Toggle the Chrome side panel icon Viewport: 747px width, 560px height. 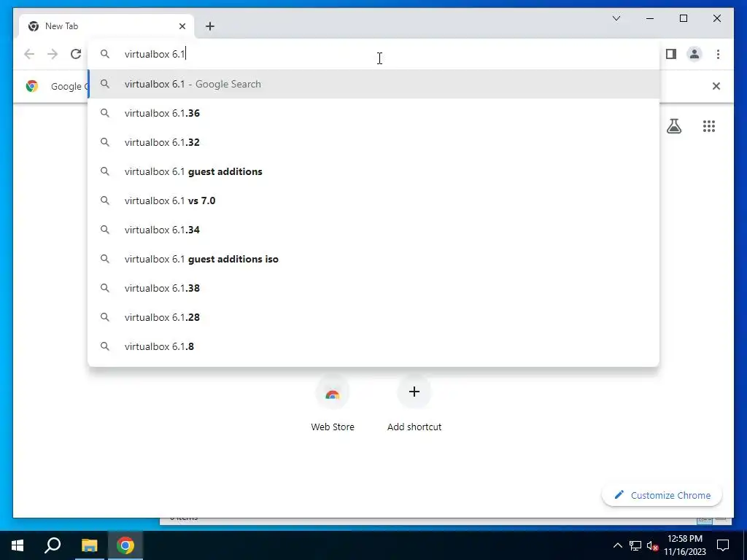pos(671,54)
